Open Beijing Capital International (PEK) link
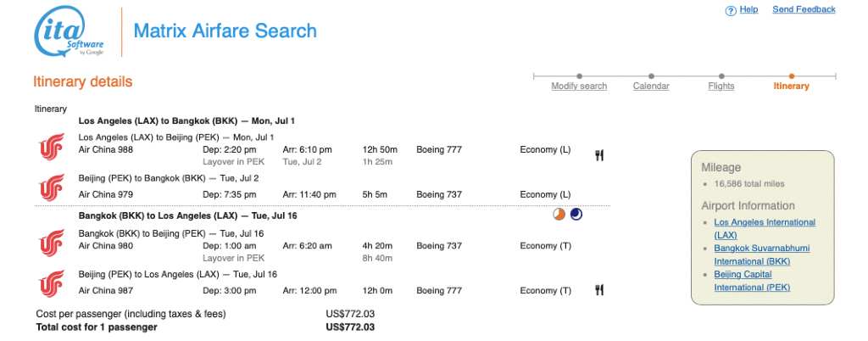 752,281
